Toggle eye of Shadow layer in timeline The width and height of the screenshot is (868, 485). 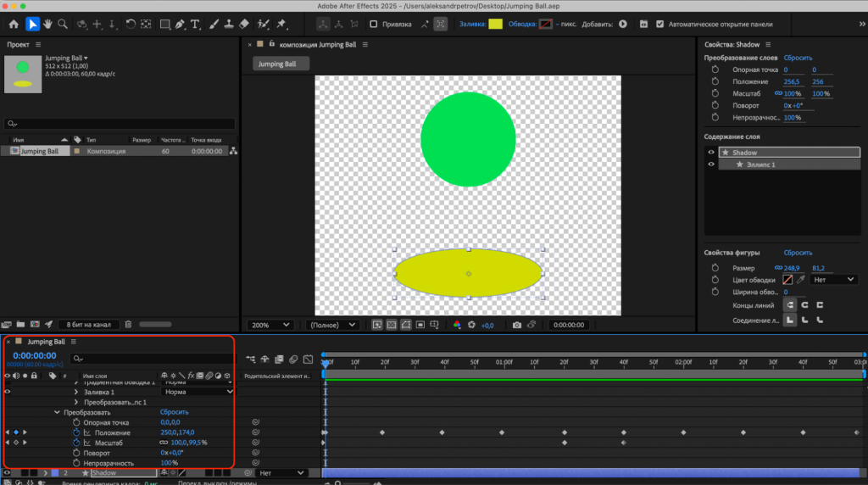(7, 473)
